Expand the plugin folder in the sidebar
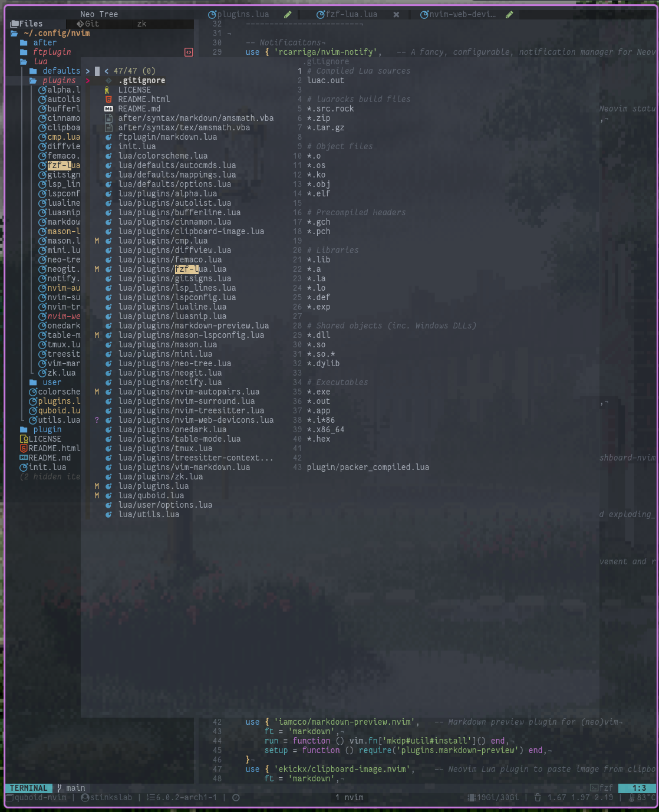Viewport: 659px width, 812px height. click(x=48, y=429)
